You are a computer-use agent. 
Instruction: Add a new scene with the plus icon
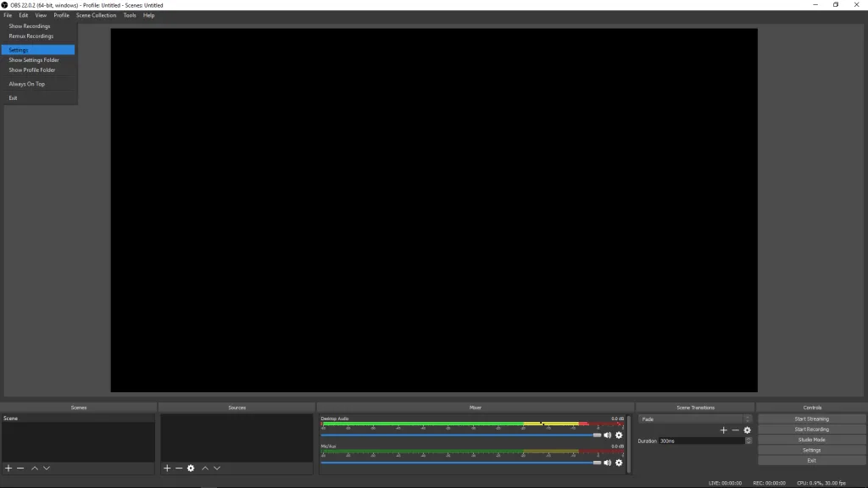coord(8,469)
